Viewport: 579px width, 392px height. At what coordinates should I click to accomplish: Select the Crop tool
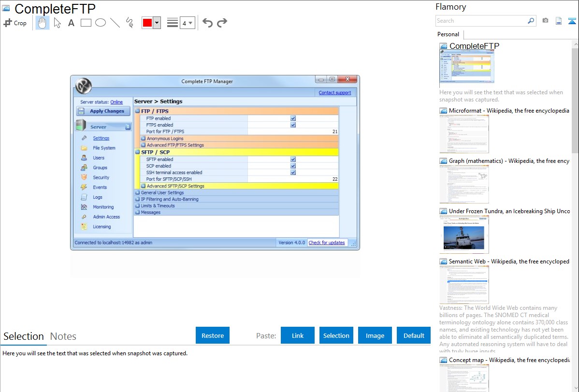(15, 23)
